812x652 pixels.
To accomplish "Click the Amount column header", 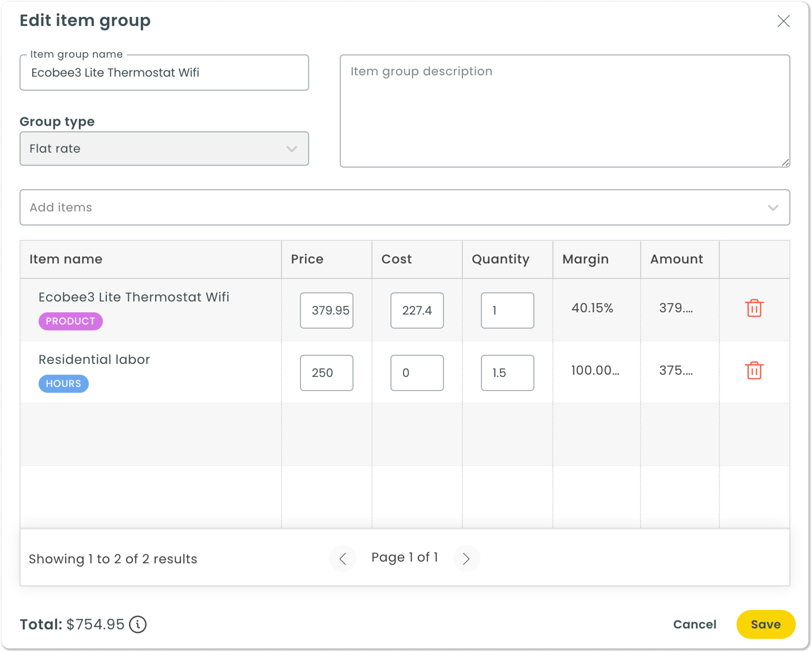I will click(680, 260).
